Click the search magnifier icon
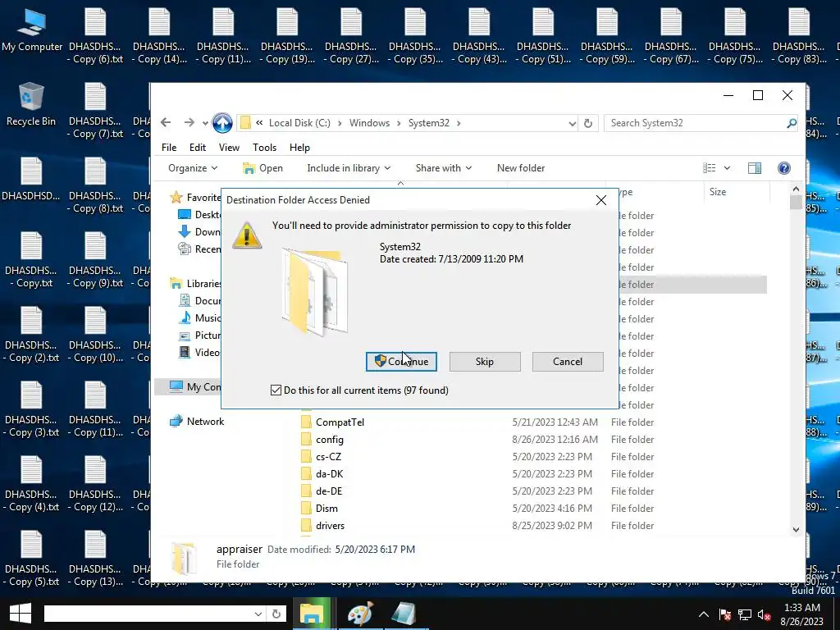840x630 pixels. coord(792,123)
